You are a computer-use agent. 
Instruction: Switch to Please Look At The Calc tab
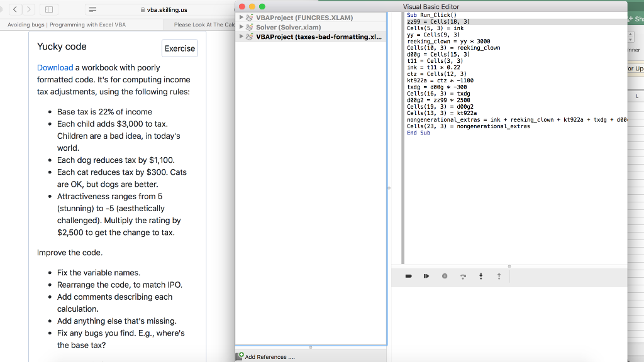(x=204, y=25)
